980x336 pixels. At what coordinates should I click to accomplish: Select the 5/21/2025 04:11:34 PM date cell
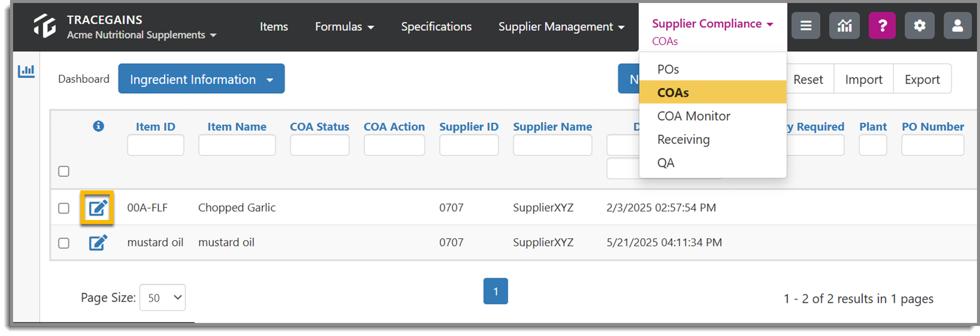point(664,243)
